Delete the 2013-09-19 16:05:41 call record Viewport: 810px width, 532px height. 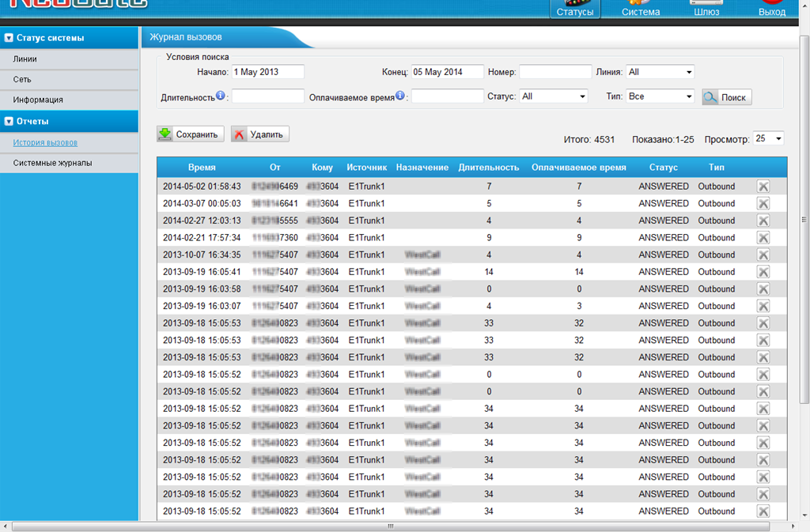click(x=763, y=271)
